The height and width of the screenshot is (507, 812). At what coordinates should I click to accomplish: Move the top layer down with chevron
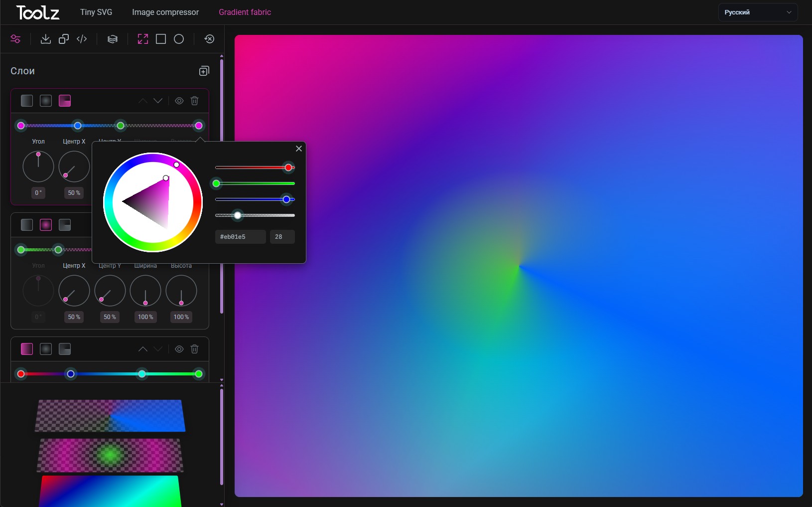(158, 101)
